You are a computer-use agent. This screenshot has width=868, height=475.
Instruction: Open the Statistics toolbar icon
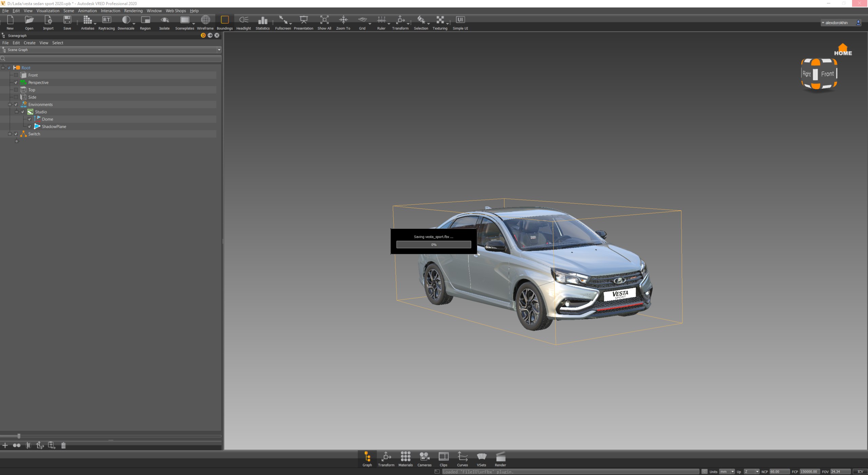click(263, 20)
